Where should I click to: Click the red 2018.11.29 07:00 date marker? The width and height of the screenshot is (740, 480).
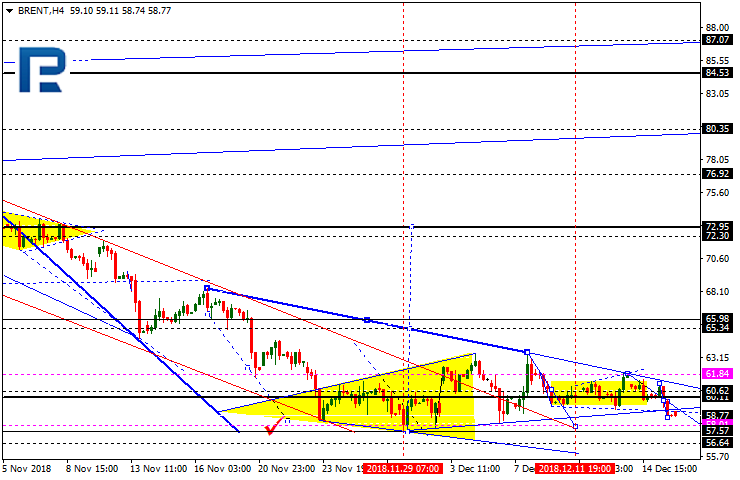coord(404,469)
